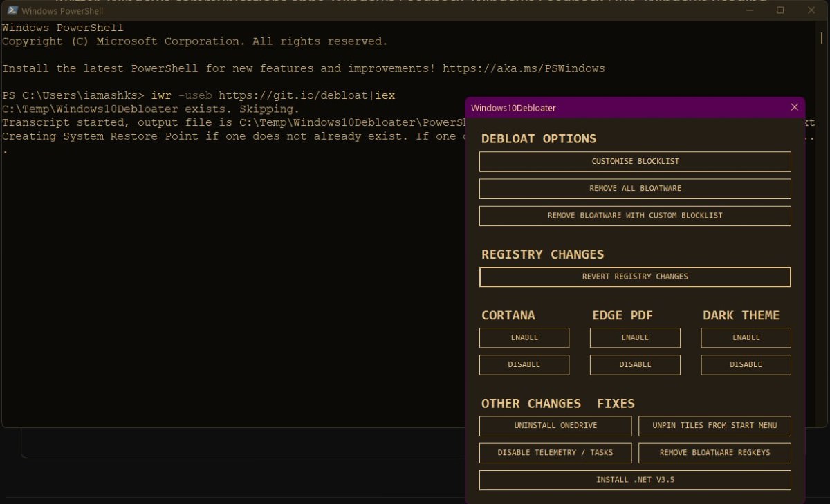Click the Customise Blocklist button
The height and width of the screenshot is (504, 830).
[635, 161]
